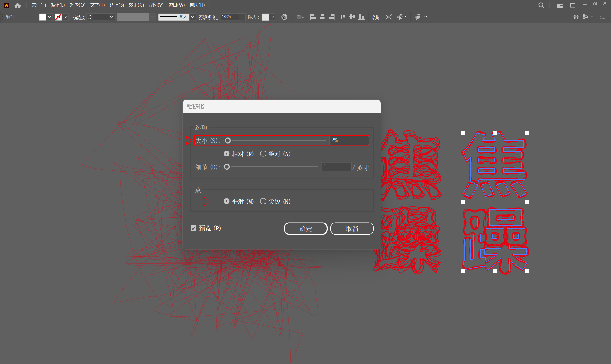Click the Home icon in the top bar

[18, 5]
